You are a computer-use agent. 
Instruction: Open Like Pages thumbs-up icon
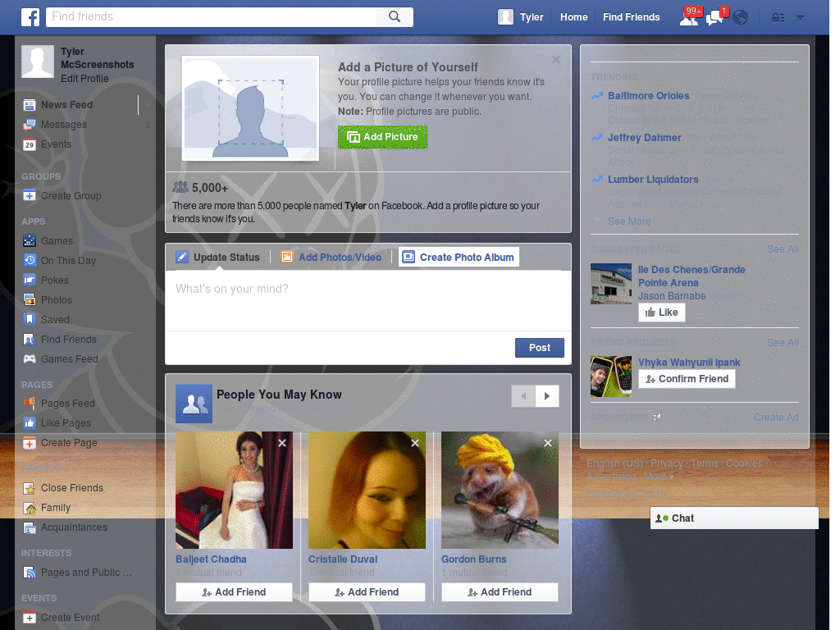click(x=30, y=422)
